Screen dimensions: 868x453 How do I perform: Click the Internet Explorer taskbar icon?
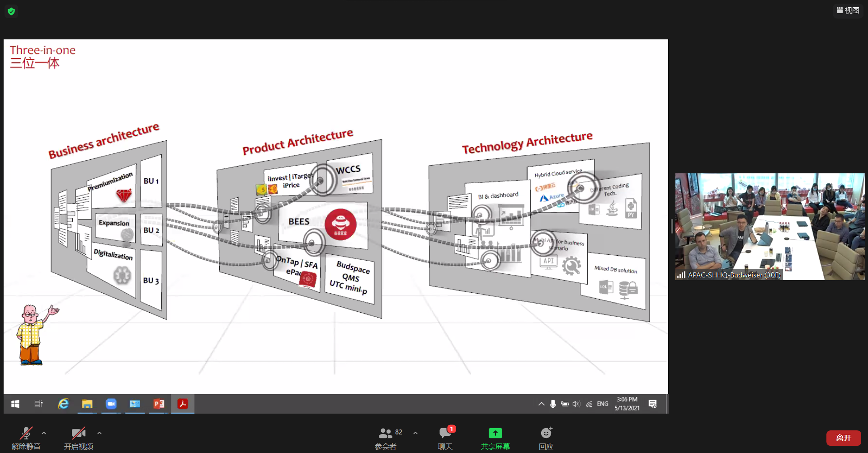63,404
